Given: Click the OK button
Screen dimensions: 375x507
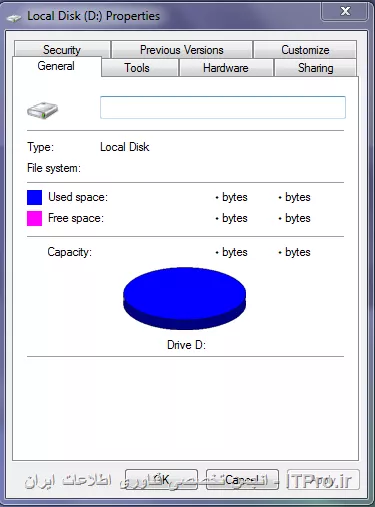Looking at the screenshot, I should coord(162,480).
